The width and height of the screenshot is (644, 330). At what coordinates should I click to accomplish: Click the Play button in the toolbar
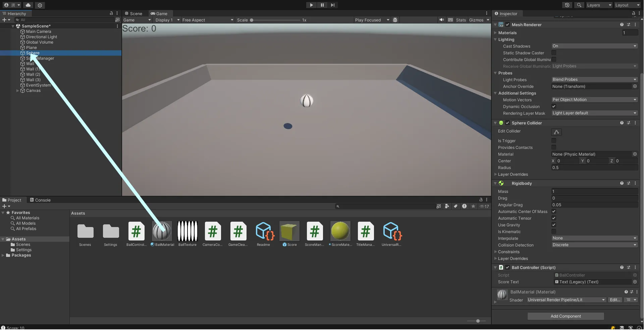click(311, 5)
